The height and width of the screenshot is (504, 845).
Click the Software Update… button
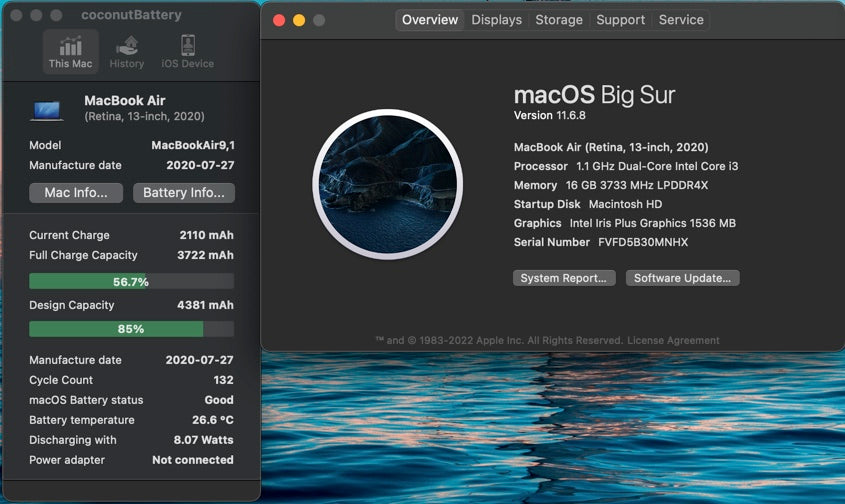click(682, 278)
